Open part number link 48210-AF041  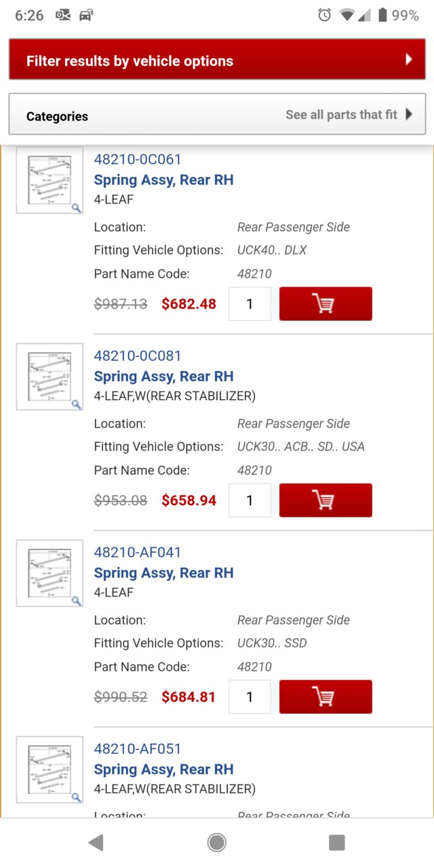(x=138, y=553)
